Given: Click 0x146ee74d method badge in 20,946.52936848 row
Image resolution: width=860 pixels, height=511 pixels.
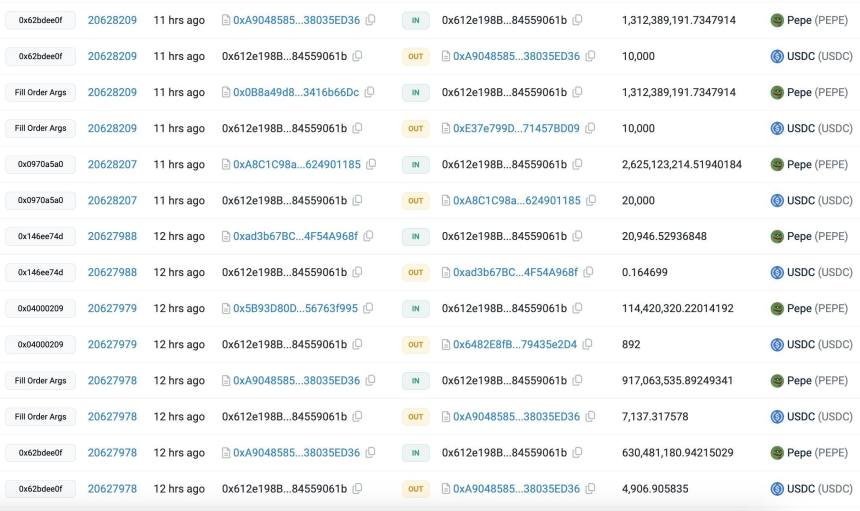Looking at the screenshot, I should click(x=40, y=236).
